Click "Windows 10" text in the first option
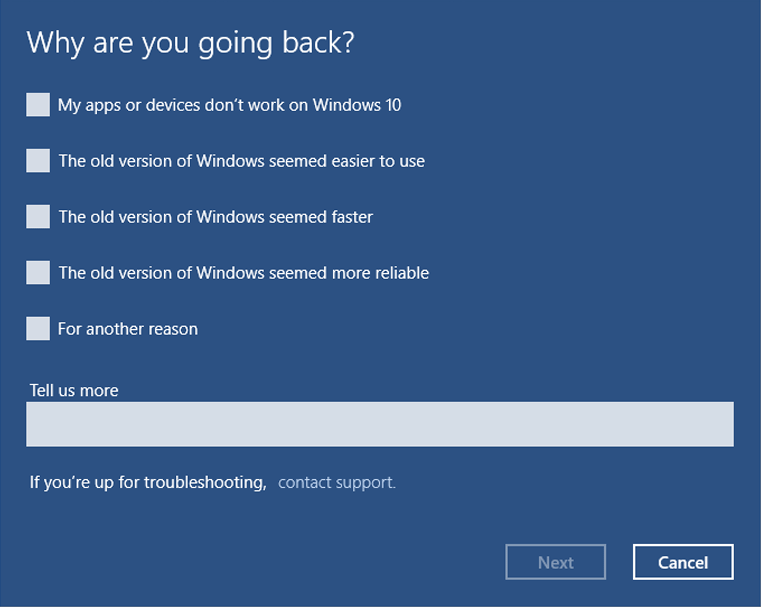Viewport: 761px width, 607px height. (357, 105)
